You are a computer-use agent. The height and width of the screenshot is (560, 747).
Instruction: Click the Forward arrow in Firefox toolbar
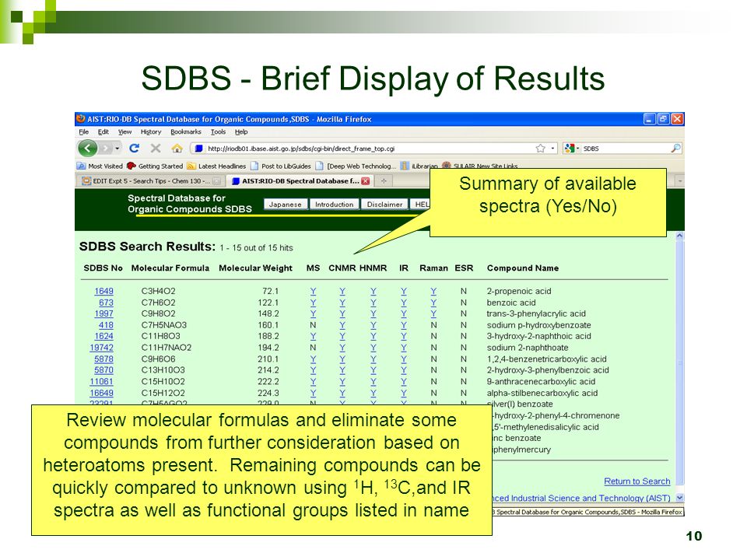click(105, 149)
